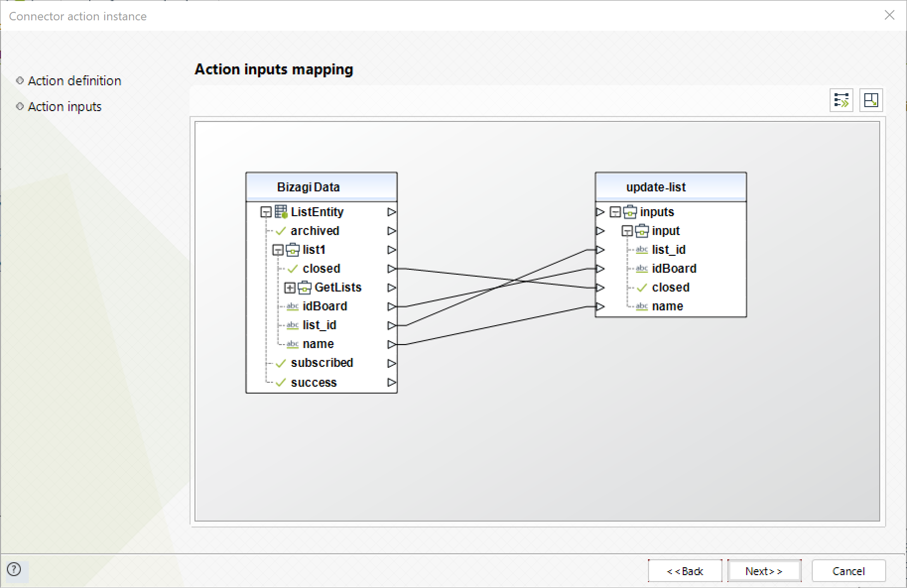Click input connector arrow of update-list idBoard
Viewport: 907px width, 588px height.
(600, 269)
